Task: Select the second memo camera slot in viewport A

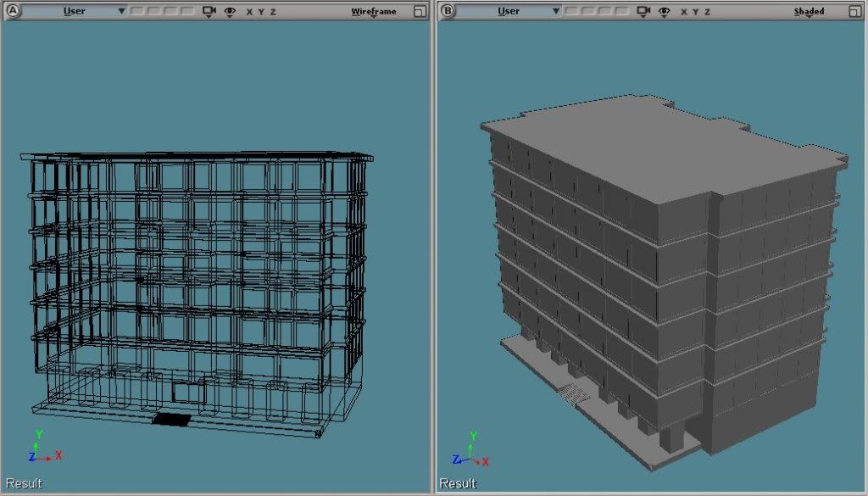Action: pos(154,11)
